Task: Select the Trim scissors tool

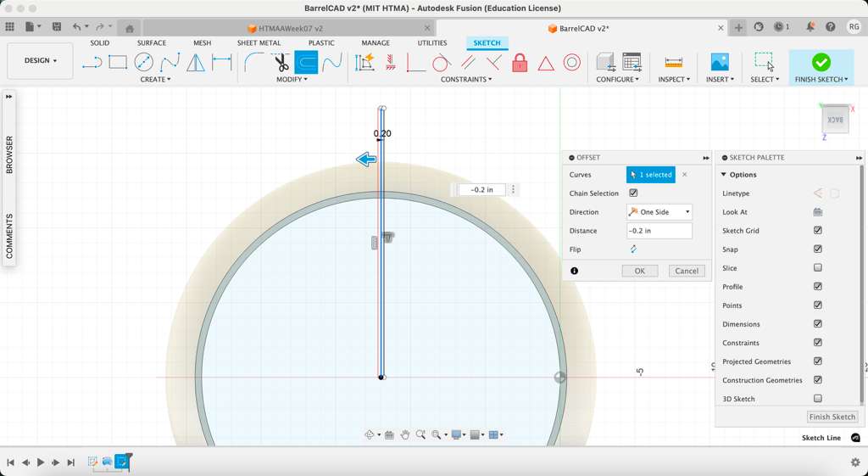Action: 281,63
